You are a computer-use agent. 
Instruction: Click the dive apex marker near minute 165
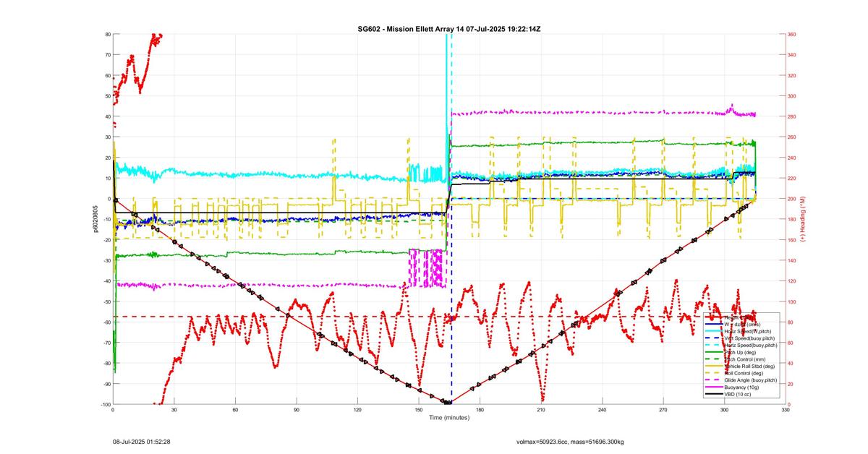pos(448,403)
